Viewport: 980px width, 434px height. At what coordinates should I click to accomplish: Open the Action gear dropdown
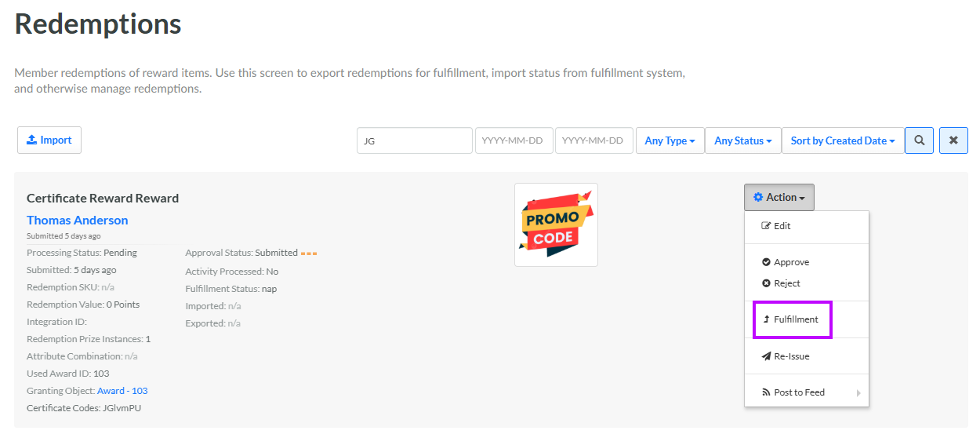coord(779,198)
